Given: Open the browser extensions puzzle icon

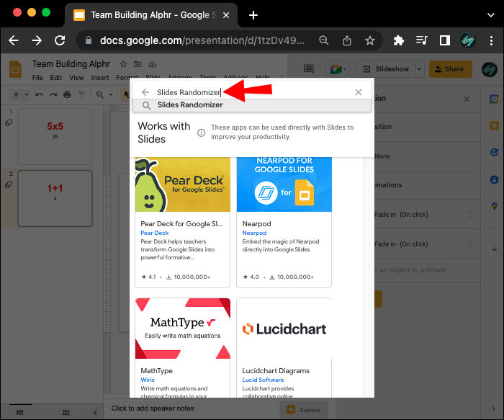Looking at the screenshot, I should coord(399,40).
